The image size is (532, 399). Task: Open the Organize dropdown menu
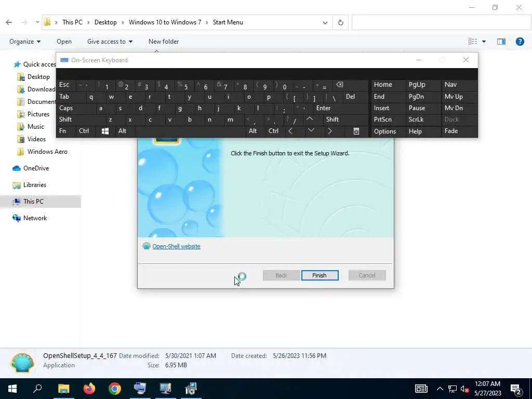[25, 42]
